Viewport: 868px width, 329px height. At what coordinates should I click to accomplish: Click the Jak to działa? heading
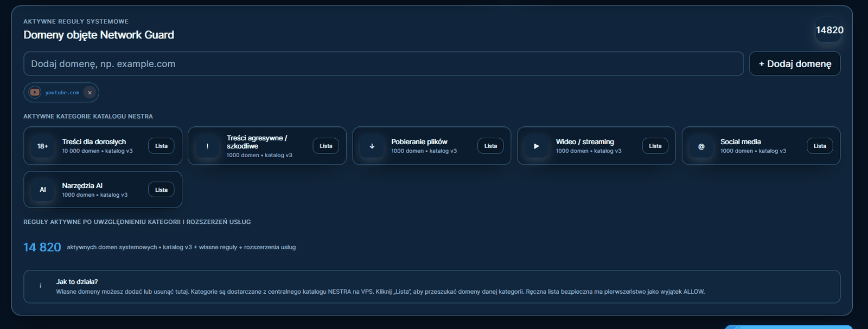point(77,282)
